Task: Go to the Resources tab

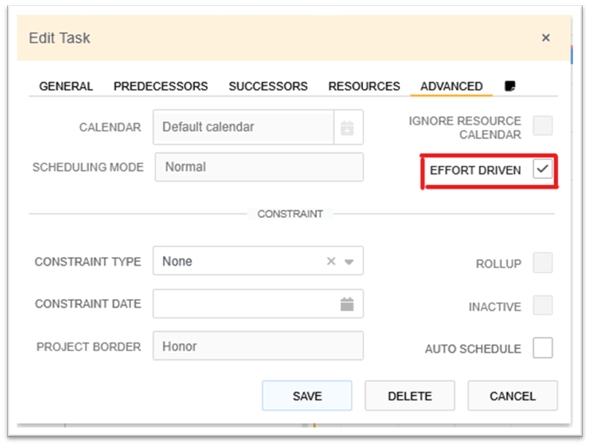Action: tap(364, 87)
